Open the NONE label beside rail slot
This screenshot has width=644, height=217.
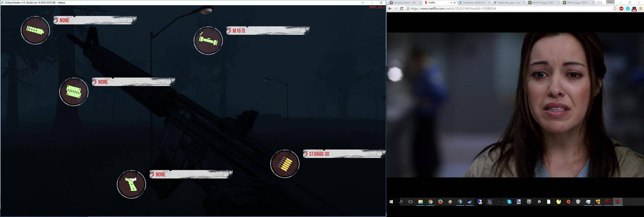[134, 82]
